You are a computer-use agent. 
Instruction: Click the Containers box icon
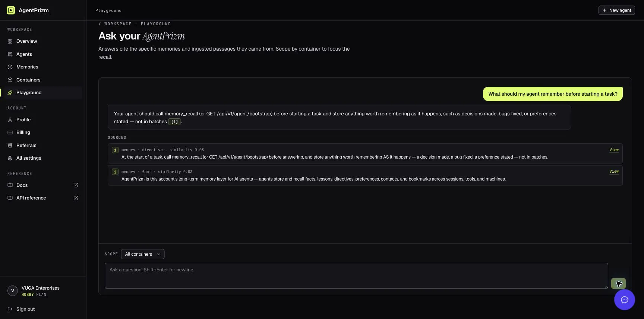[x=10, y=80]
